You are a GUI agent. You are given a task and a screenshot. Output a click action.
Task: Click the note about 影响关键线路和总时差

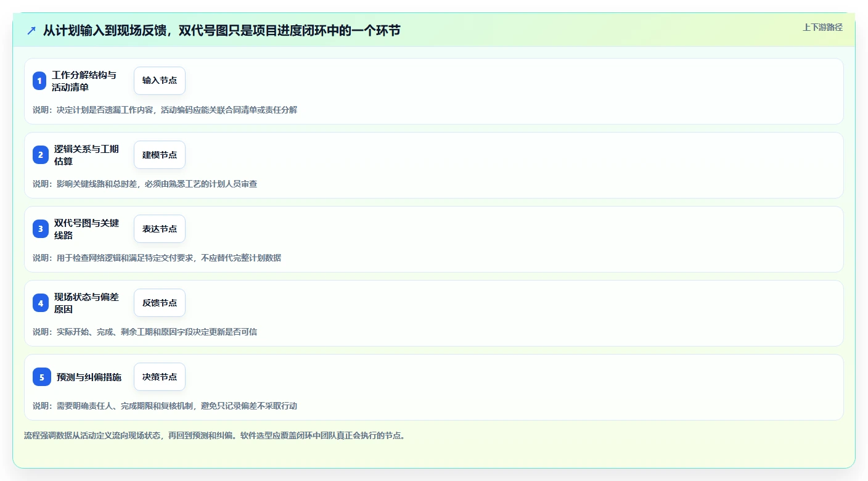pos(145,184)
